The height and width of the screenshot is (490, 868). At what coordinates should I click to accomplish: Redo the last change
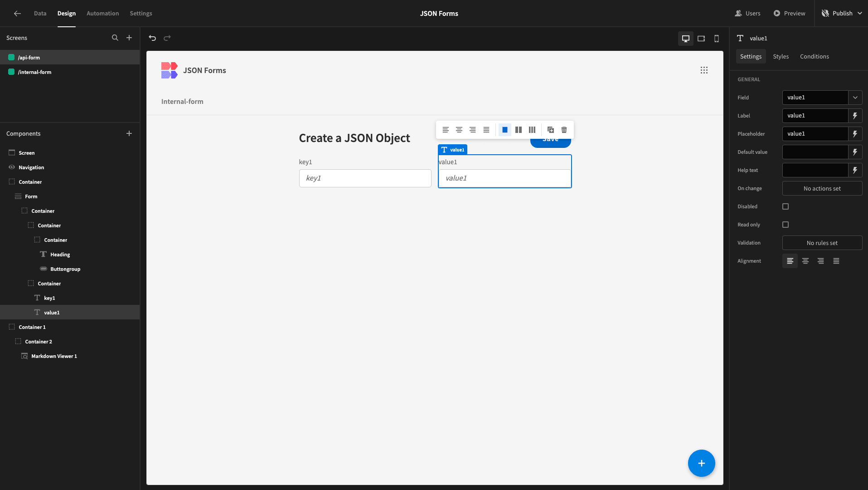(x=167, y=38)
